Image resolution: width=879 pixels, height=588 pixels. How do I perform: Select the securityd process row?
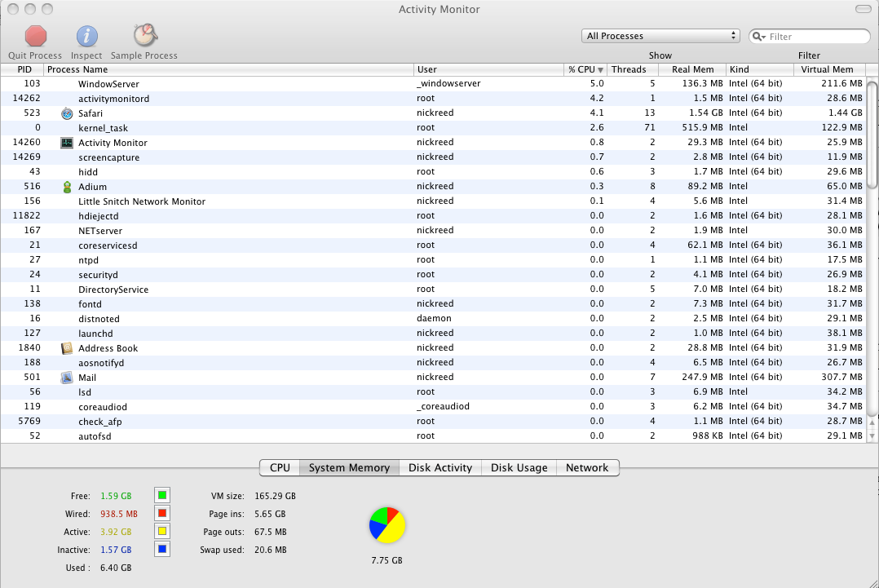[433, 275]
